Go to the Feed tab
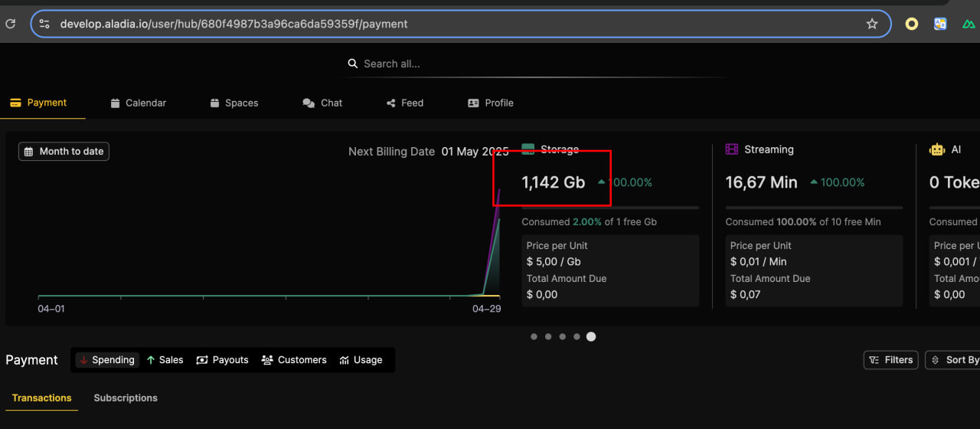Viewport: 980px width, 429px height. coord(405,103)
